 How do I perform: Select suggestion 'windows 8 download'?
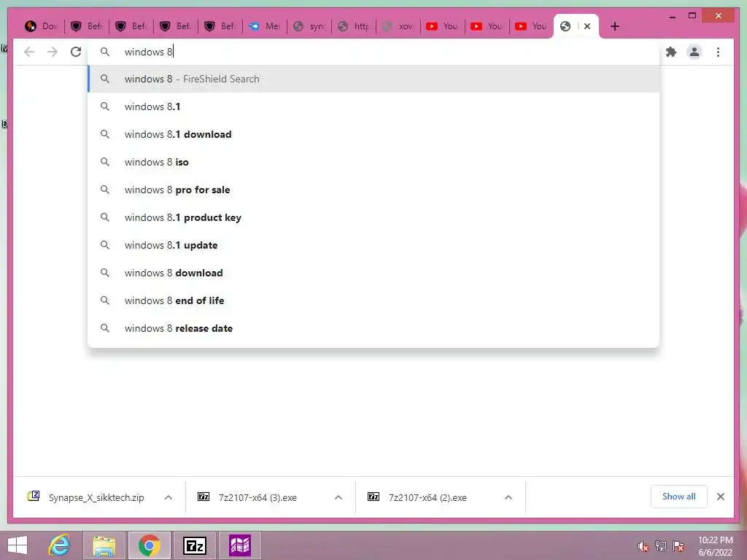click(x=374, y=273)
